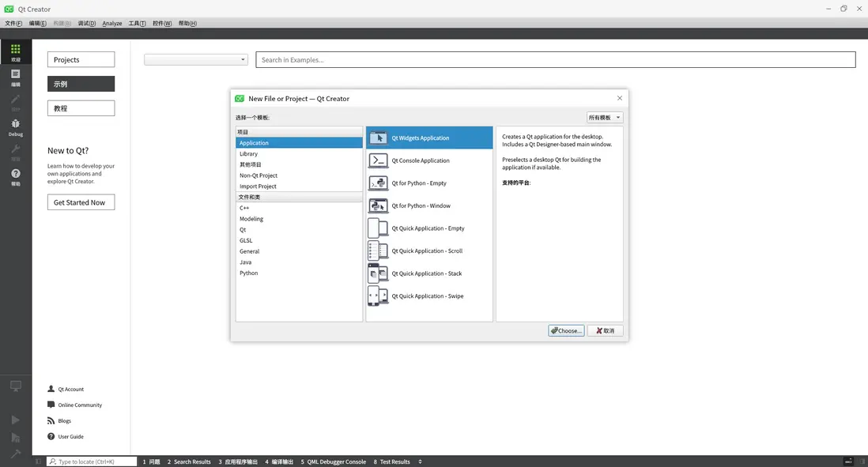The width and height of the screenshot is (868, 467).
Task: Open the kit selector monitor icon
Action: pyautogui.click(x=16, y=386)
